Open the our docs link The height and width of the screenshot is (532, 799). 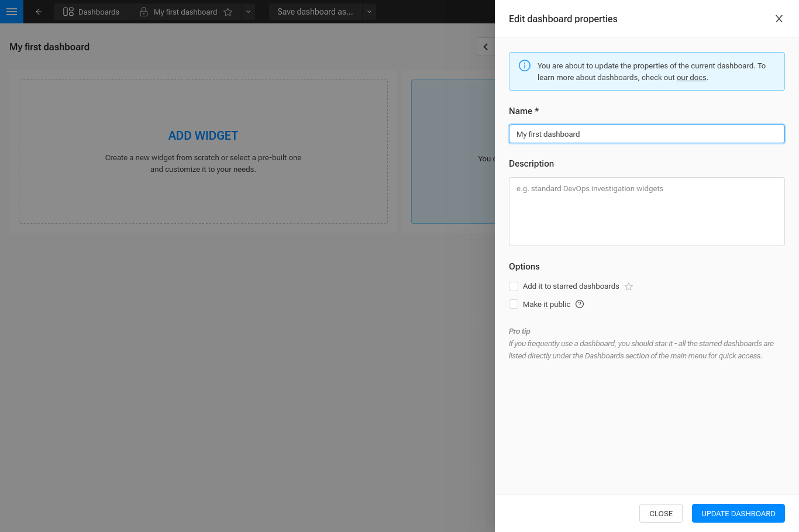691,77
